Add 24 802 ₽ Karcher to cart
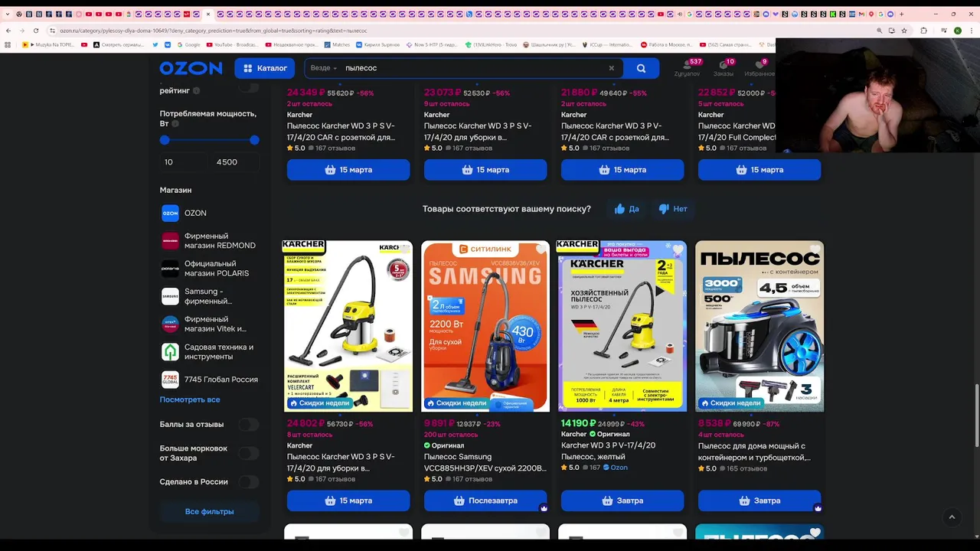The width and height of the screenshot is (980, 551). [x=348, y=500]
